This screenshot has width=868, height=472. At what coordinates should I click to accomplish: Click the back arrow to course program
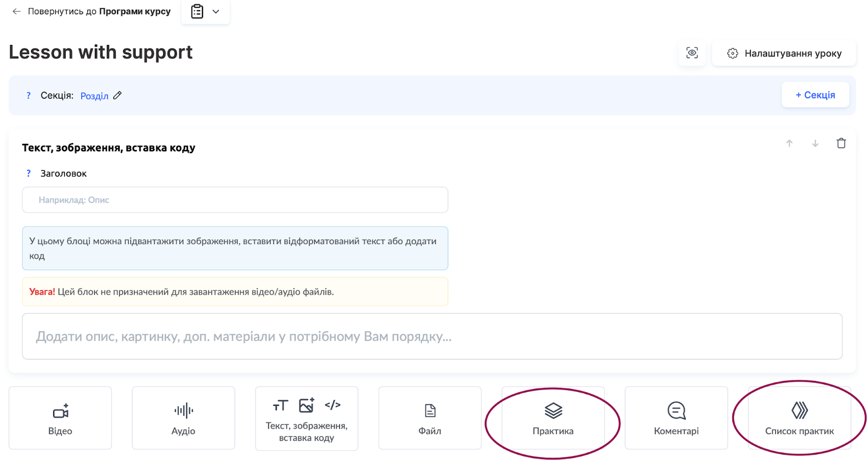[17, 11]
